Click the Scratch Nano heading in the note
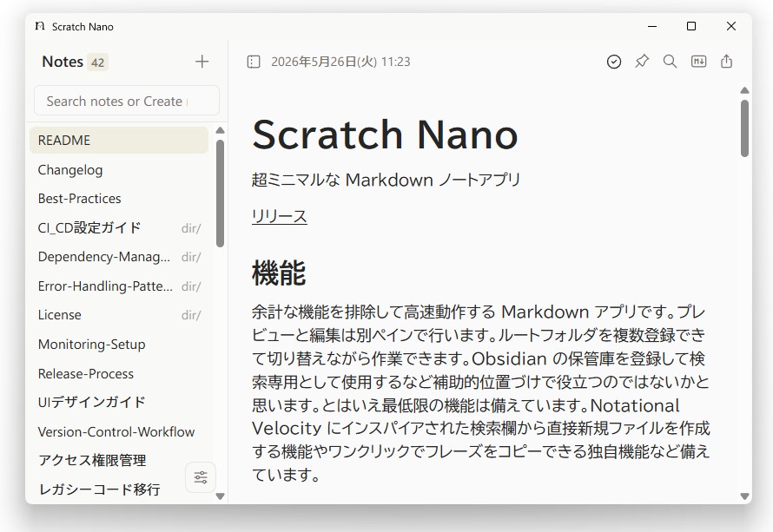 tap(385, 135)
